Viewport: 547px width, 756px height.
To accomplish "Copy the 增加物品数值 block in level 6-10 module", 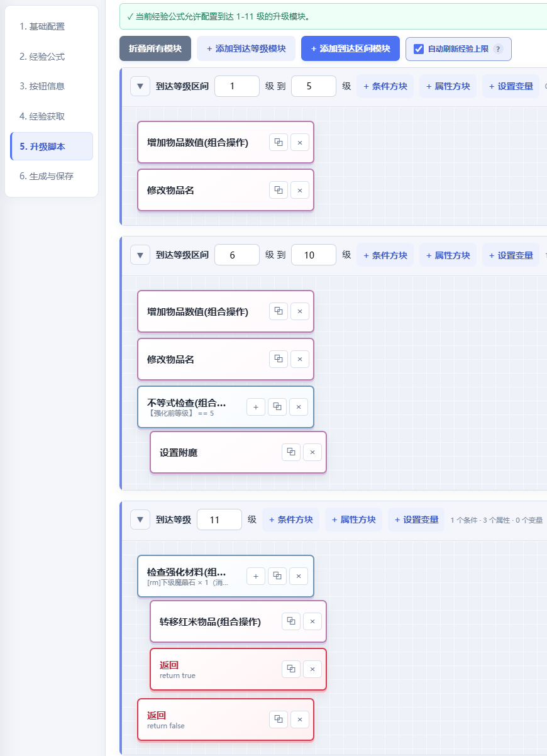I will click(279, 311).
